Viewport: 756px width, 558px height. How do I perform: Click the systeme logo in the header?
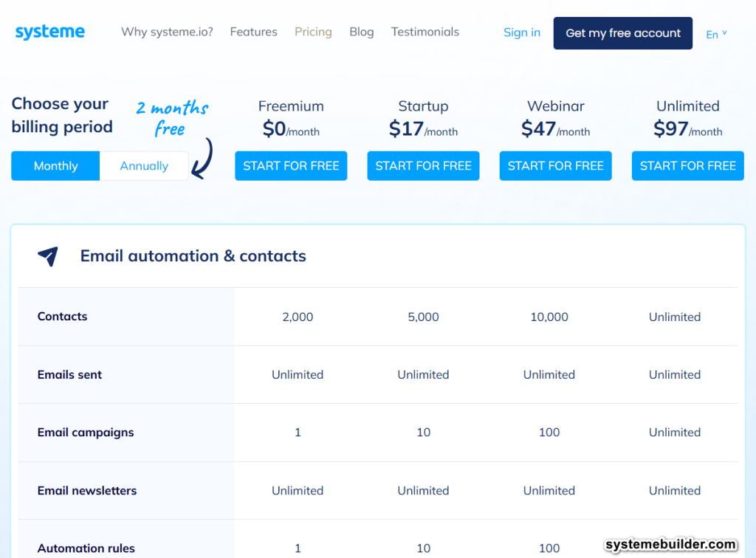click(49, 32)
